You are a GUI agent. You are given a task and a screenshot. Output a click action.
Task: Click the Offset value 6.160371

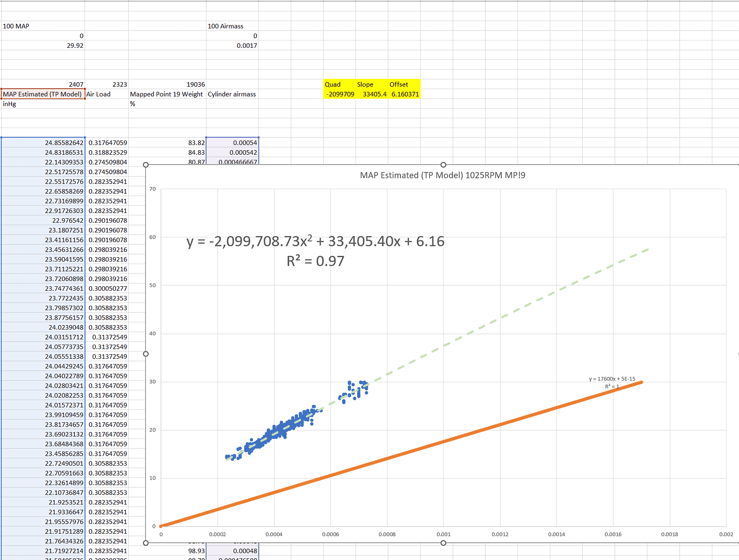pyautogui.click(x=404, y=94)
